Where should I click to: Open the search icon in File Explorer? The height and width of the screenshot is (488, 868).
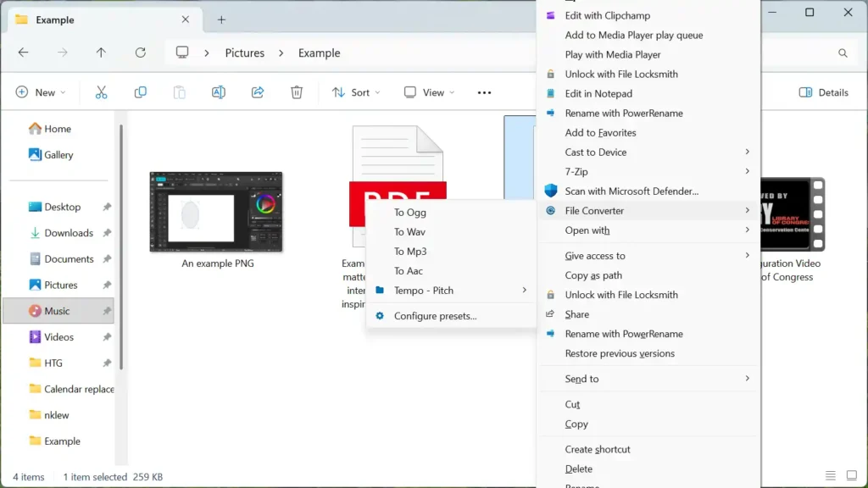coord(843,53)
